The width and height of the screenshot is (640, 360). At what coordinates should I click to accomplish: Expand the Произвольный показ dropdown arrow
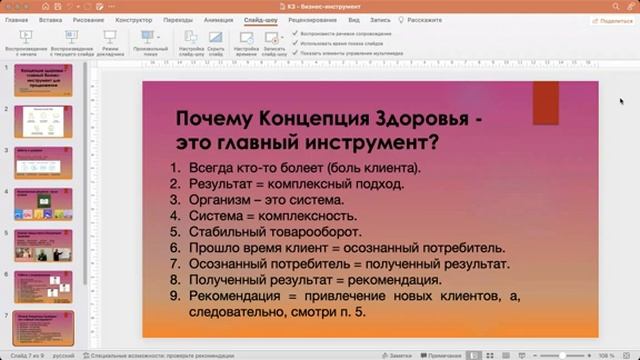158,37
